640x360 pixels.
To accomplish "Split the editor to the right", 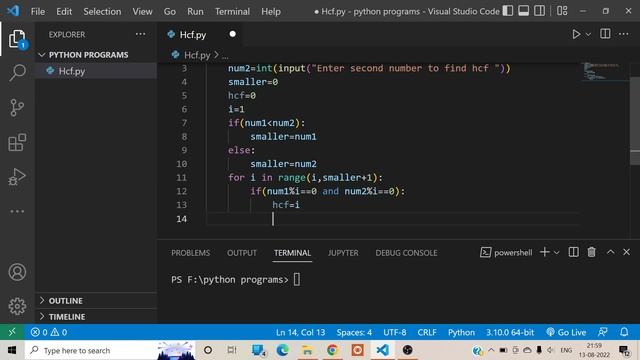I will [x=605, y=34].
